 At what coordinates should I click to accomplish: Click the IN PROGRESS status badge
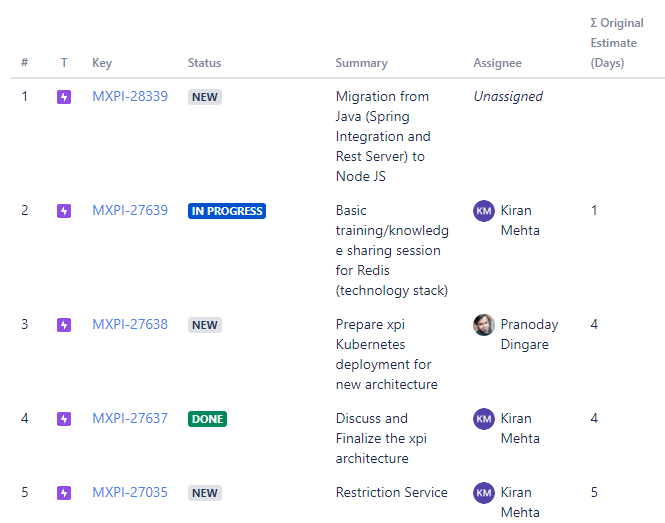[x=227, y=211]
